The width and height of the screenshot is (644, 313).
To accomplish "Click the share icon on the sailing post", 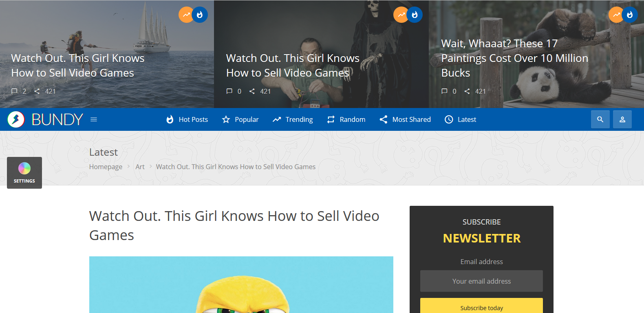I will [37, 91].
